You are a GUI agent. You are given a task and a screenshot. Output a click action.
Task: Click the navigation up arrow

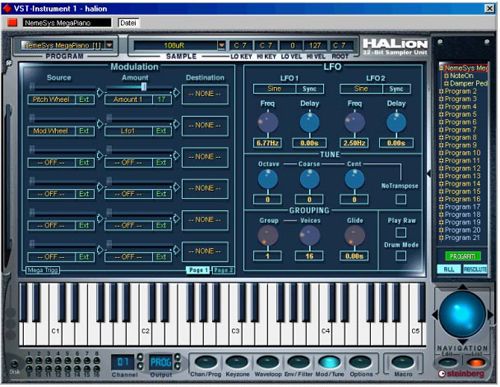point(462,287)
